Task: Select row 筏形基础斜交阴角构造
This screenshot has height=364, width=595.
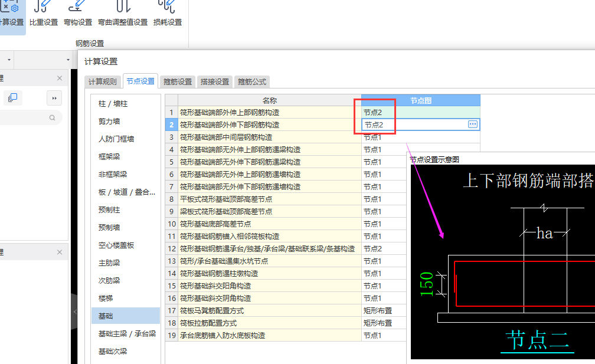Action: click(x=269, y=299)
